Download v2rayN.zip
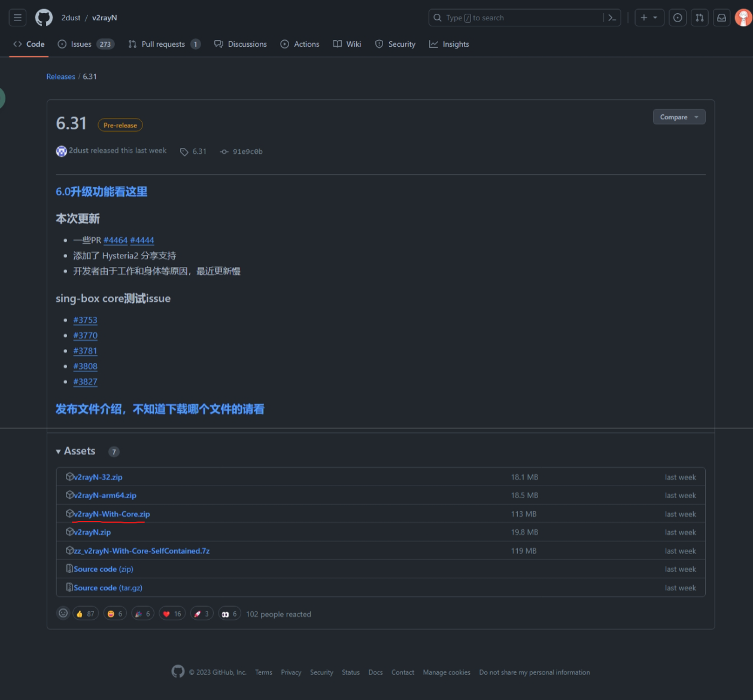 (92, 532)
